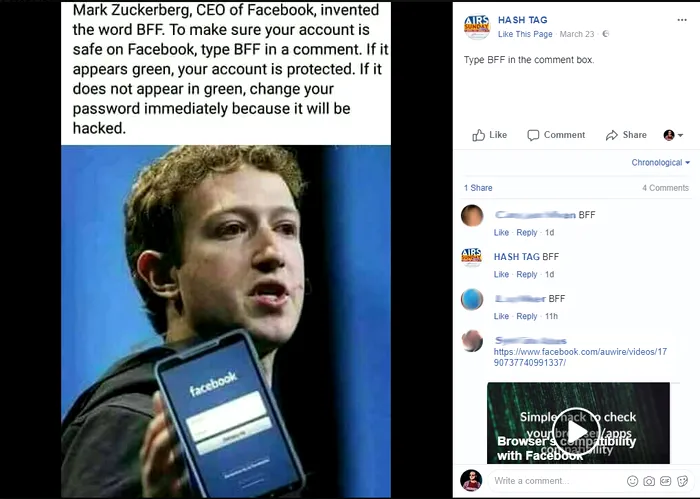Image resolution: width=700 pixels, height=499 pixels.
Task: Click the thumbs-up Like icon under post
Action: point(479,135)
